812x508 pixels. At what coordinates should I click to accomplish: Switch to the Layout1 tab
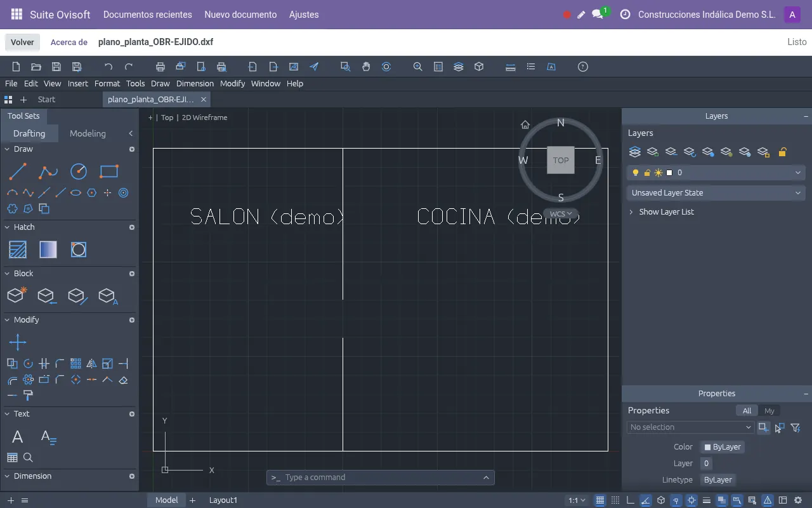click(223, 500)
